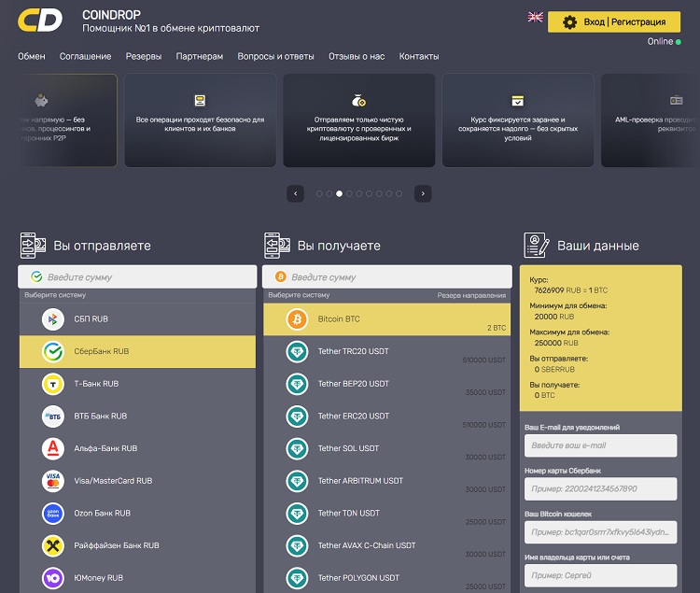Open the Контакты menu item
Image resolution: width=700 pixels, height=593 pixels.
tap(419, 56)
